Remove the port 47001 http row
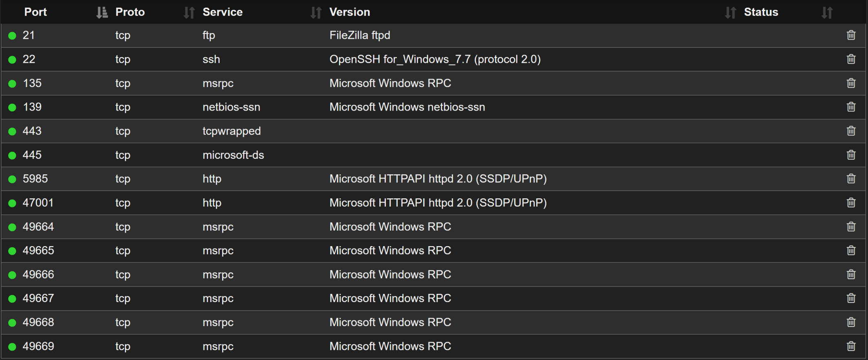 tap(851, 203)
